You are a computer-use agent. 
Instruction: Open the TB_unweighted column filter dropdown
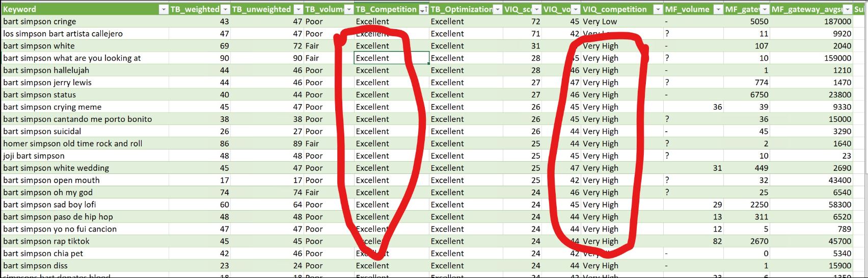(x=298, y=9)
